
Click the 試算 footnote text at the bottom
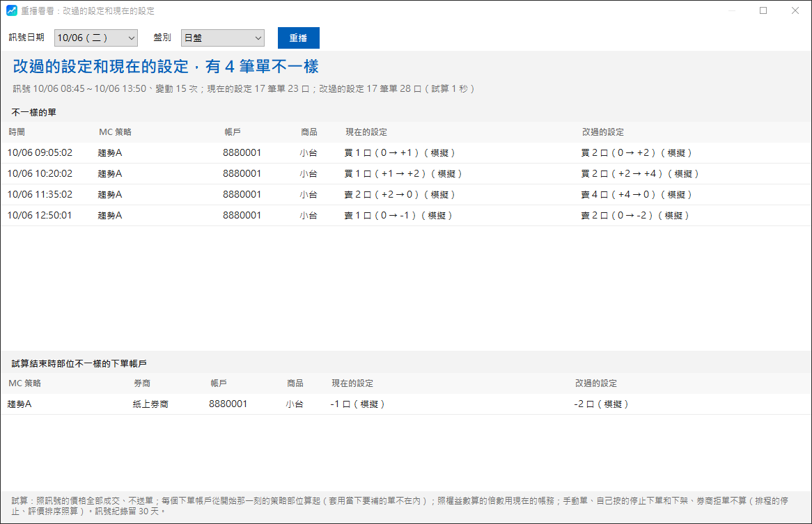[400, 506]
